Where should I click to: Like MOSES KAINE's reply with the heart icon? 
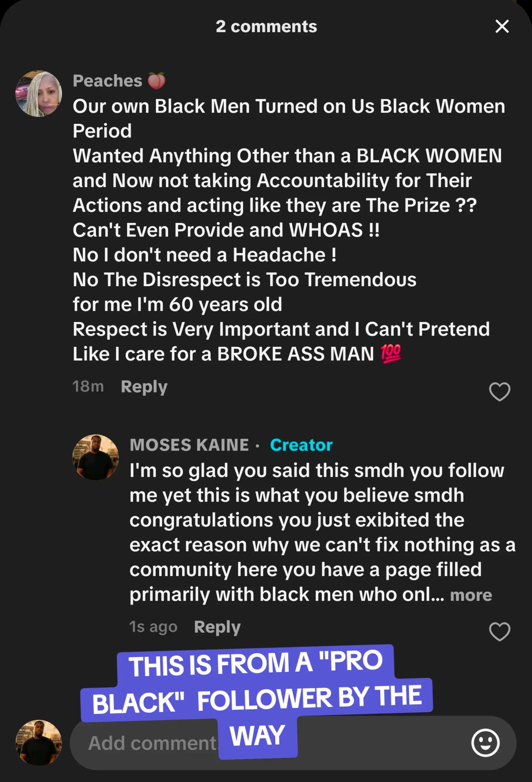click(x=500, y=631)
